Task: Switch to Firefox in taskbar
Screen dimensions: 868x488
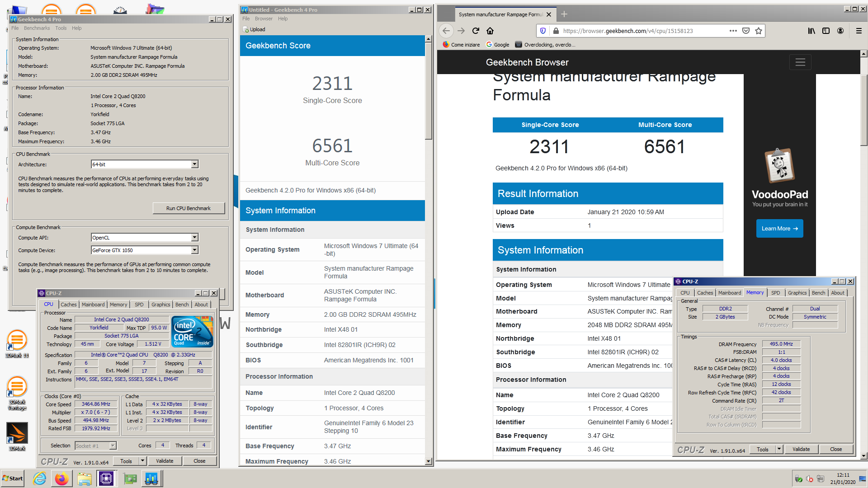Action: coord(62,479)
